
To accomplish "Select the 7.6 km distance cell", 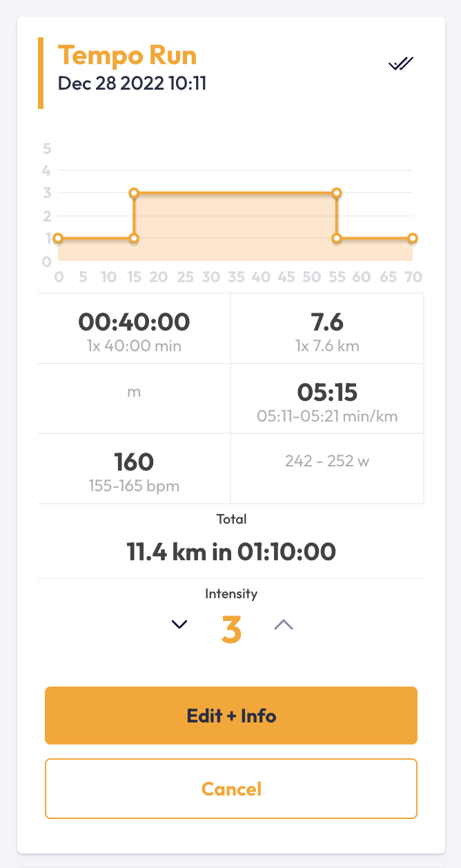I will (327, 329).
